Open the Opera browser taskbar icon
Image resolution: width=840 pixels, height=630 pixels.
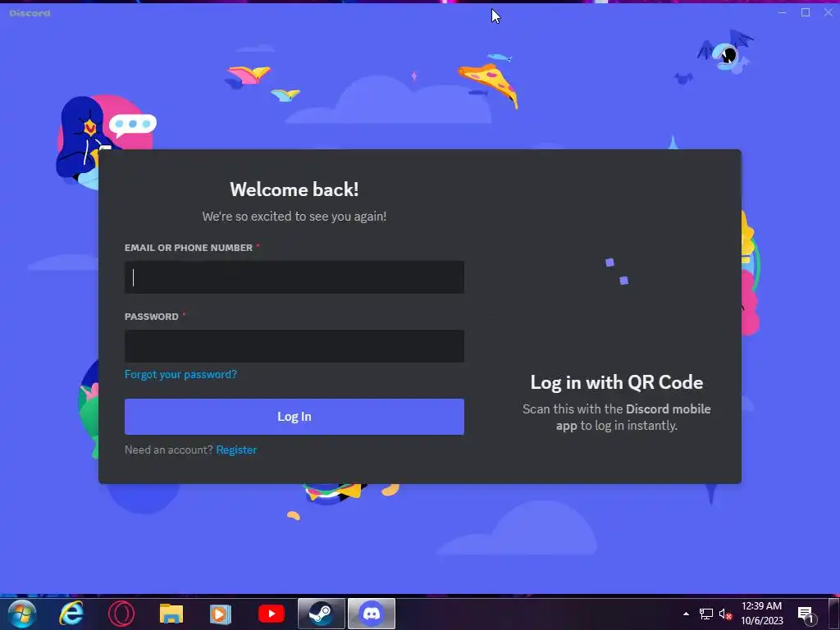(x=121, y=614)
